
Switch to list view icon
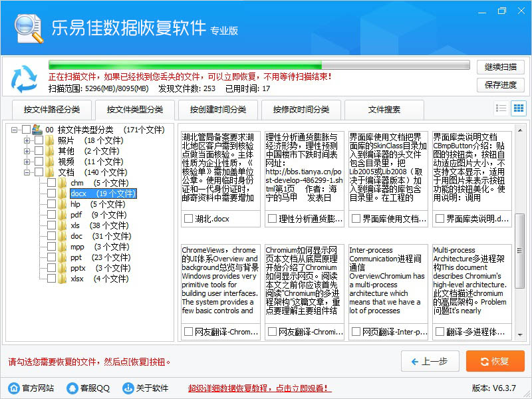click(x=501, y=108)
